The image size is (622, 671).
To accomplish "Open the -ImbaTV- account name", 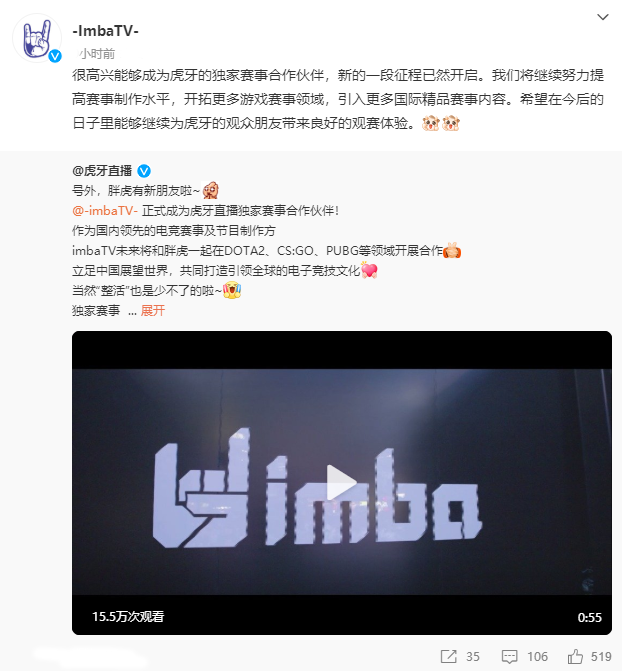I will (105, 31).
